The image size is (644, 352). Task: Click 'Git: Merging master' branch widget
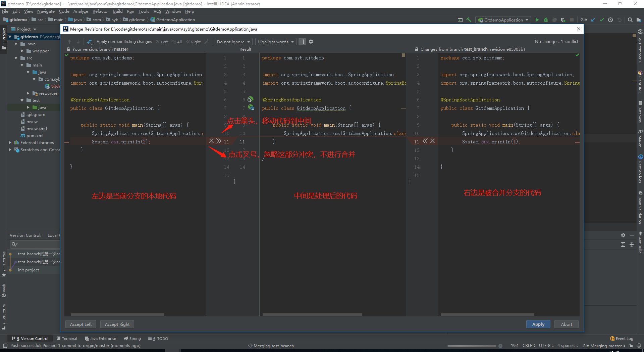tap(604, 346)
